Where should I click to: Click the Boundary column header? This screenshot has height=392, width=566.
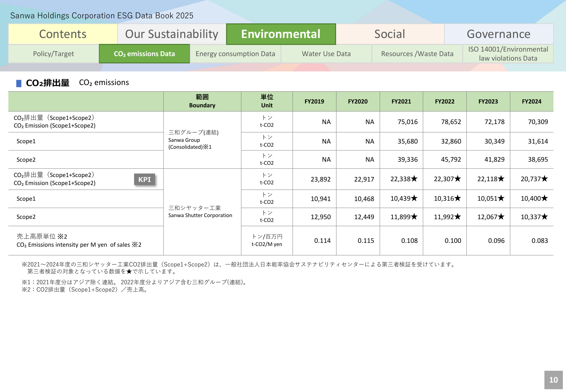coord(202,101)
